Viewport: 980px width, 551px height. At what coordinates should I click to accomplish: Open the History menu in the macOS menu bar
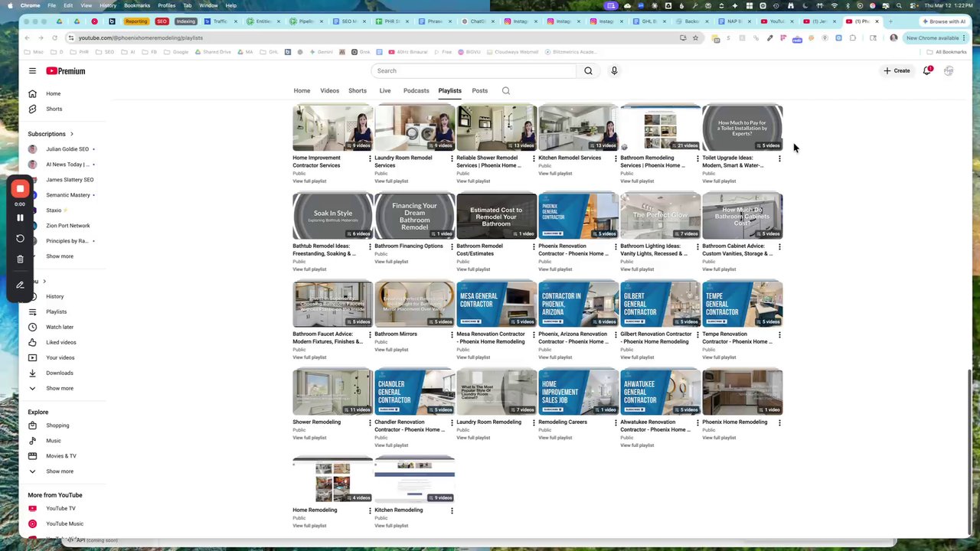pos(108,5)
